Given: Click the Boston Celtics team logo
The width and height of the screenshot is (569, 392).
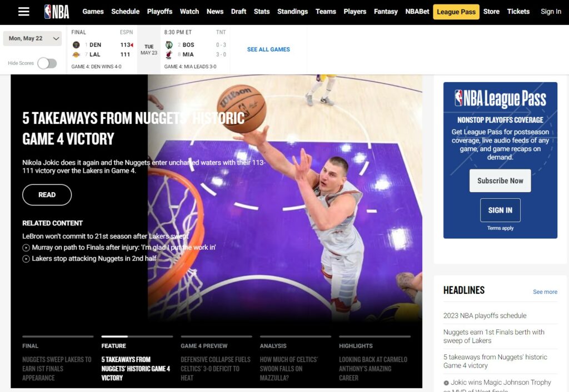Looking at the screenshot, I should [x=169, y=44].
